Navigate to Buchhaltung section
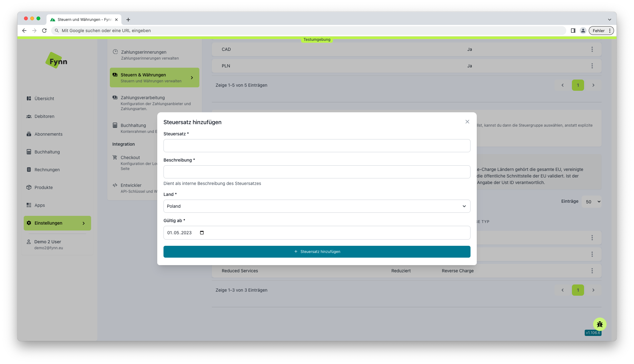The height and width of the screenshot is (364, 634). tap(47, 152)
